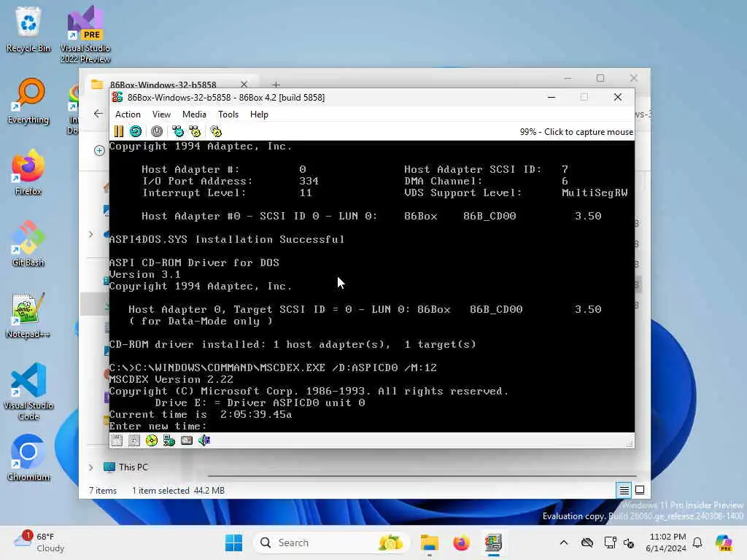Open Firefox from the taskbar
The image size is (747, 560).
pos(461,542)
